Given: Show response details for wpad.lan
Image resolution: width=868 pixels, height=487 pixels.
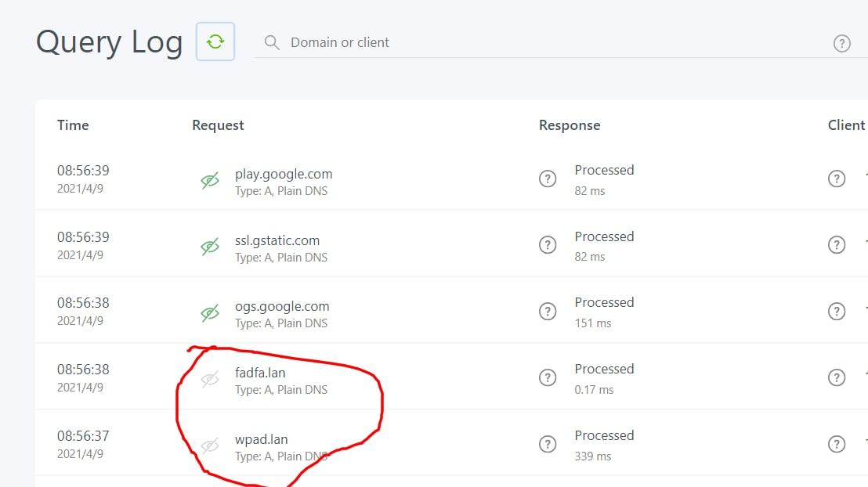Looking at the screenshot, I should [548, 444].
